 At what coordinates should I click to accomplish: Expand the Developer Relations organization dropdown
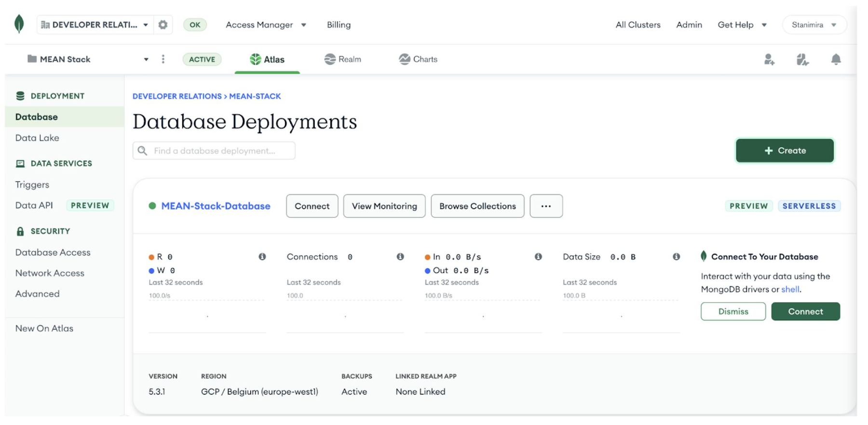tap(146, 25)
